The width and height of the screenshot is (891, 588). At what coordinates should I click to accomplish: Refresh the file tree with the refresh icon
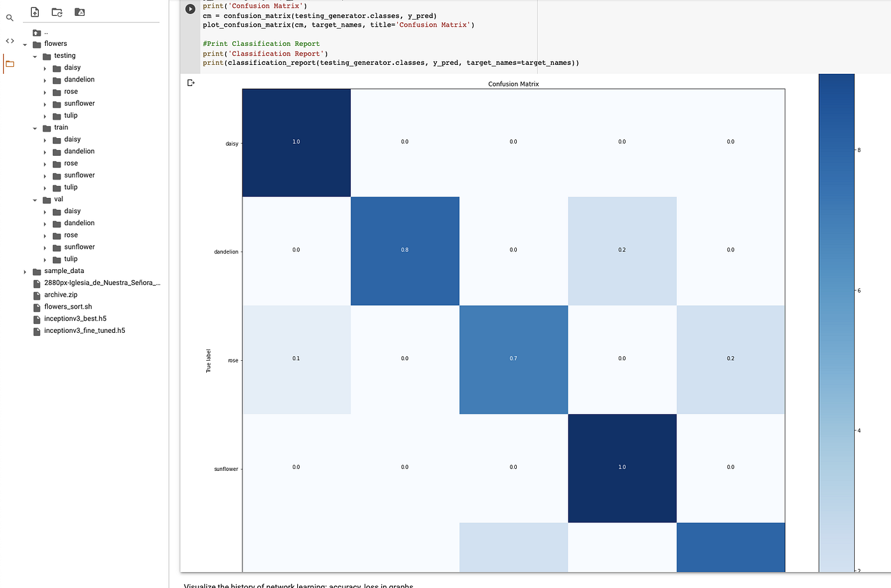coord(57,11)
